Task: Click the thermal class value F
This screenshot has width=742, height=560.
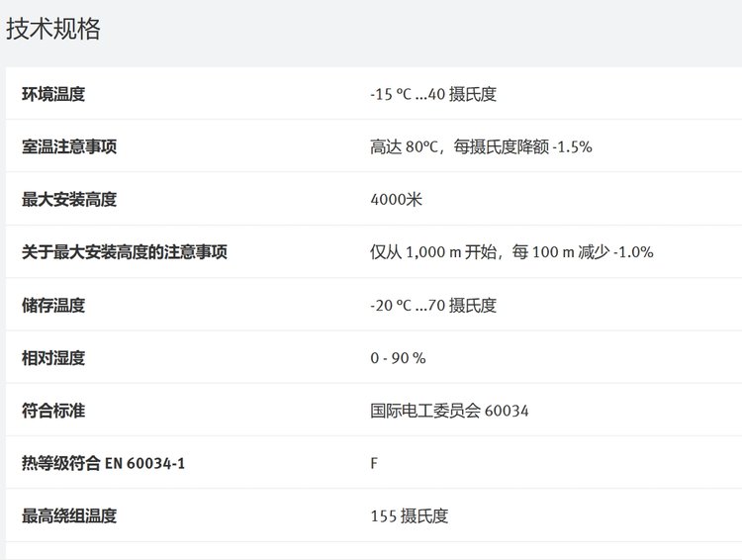Action: coord(374,463)
